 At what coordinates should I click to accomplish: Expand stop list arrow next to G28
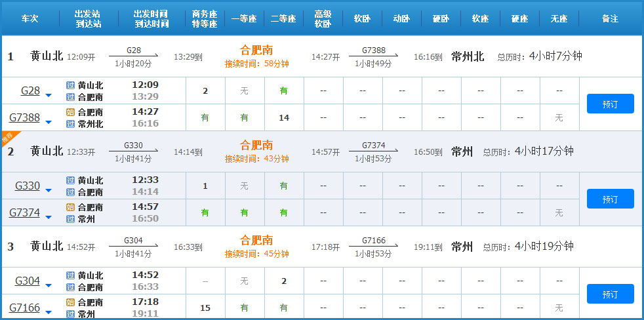(x=49, y=95)
